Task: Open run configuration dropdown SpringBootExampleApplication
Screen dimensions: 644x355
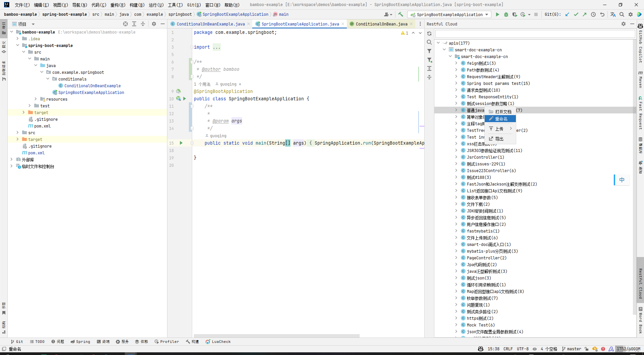Action: (449, 14)
